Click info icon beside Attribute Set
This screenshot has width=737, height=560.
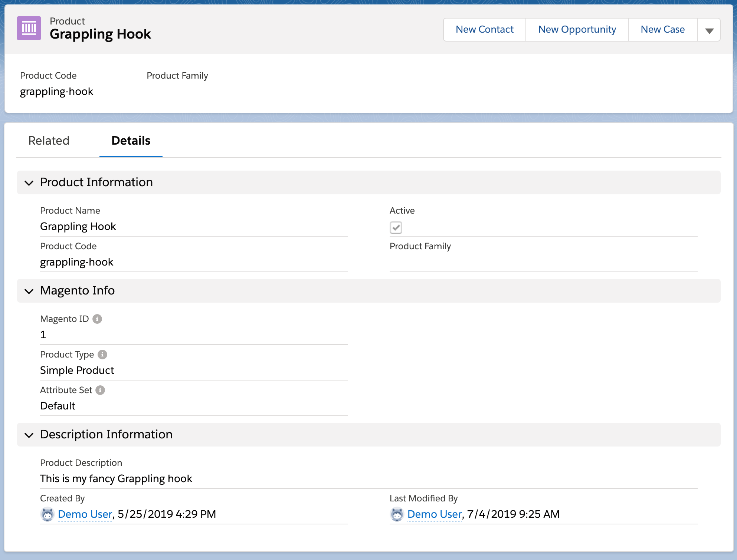100,390
